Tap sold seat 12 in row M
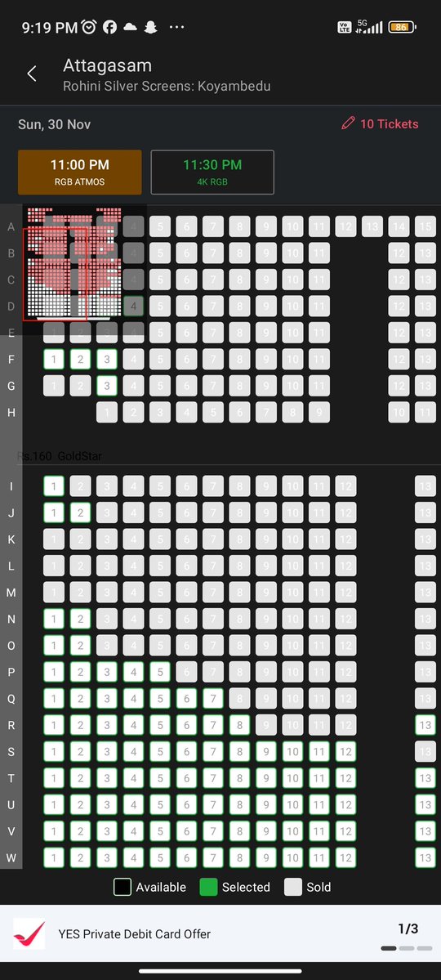441x980 pixels. click(x=345, y=592)
